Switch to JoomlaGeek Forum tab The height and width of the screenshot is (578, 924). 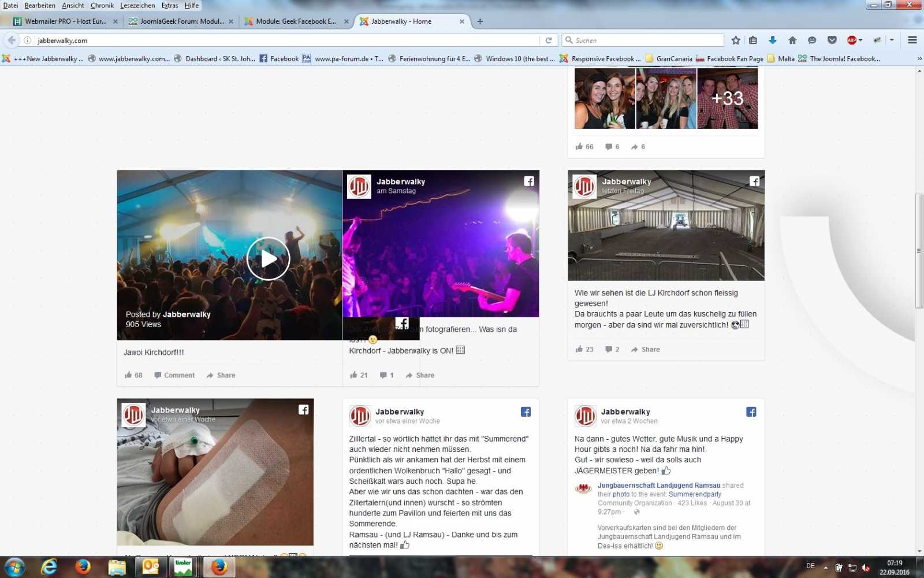181,21
